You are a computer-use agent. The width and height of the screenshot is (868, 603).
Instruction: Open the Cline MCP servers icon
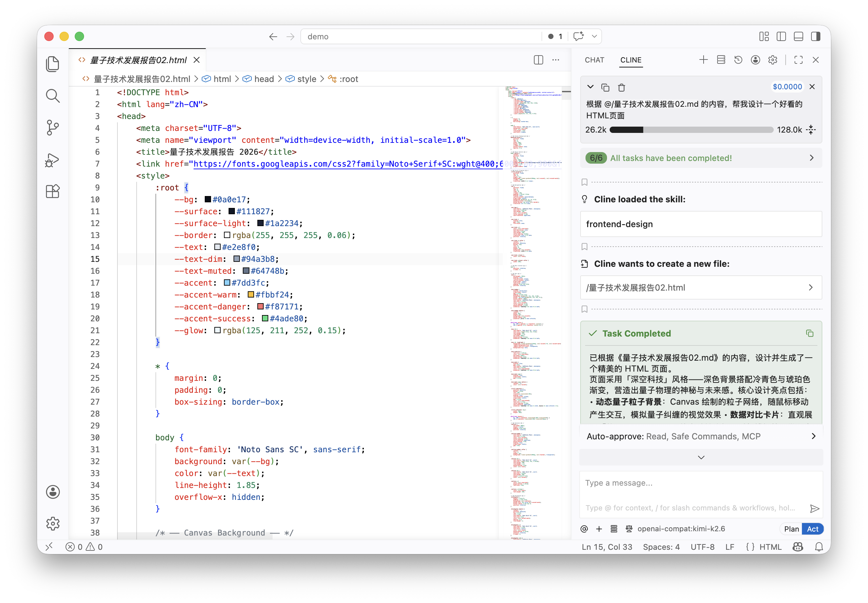tap(721, 60)
